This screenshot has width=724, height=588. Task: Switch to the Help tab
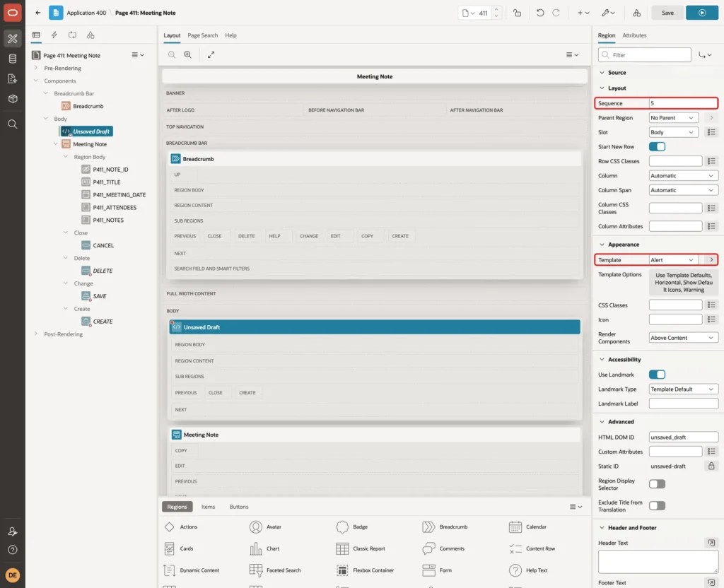click(230, 35)
